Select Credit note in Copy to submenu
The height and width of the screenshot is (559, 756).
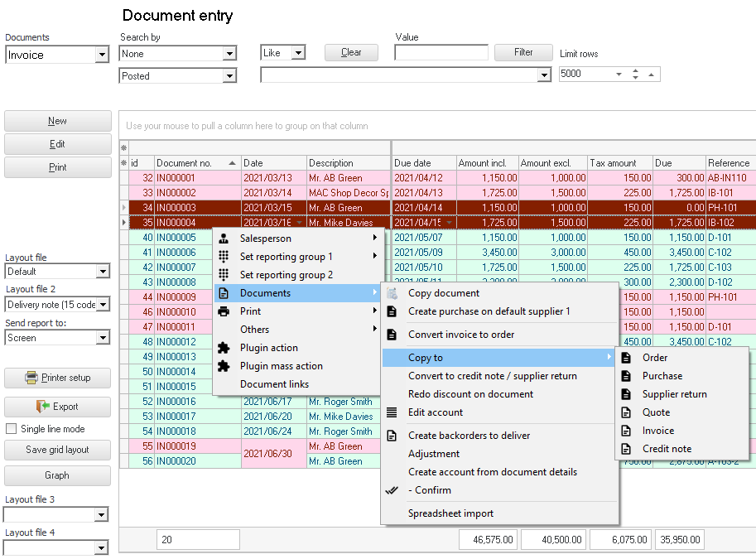pos(667,449)
